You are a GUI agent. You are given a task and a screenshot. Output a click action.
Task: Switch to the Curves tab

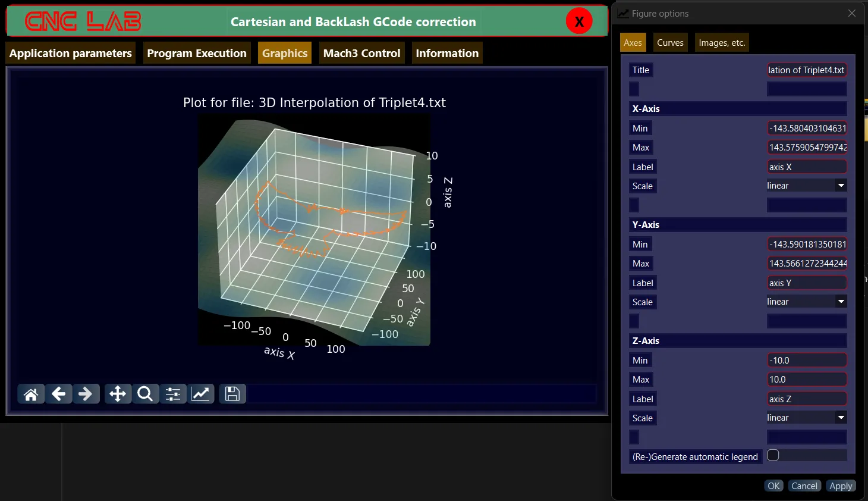click(670, 43)
